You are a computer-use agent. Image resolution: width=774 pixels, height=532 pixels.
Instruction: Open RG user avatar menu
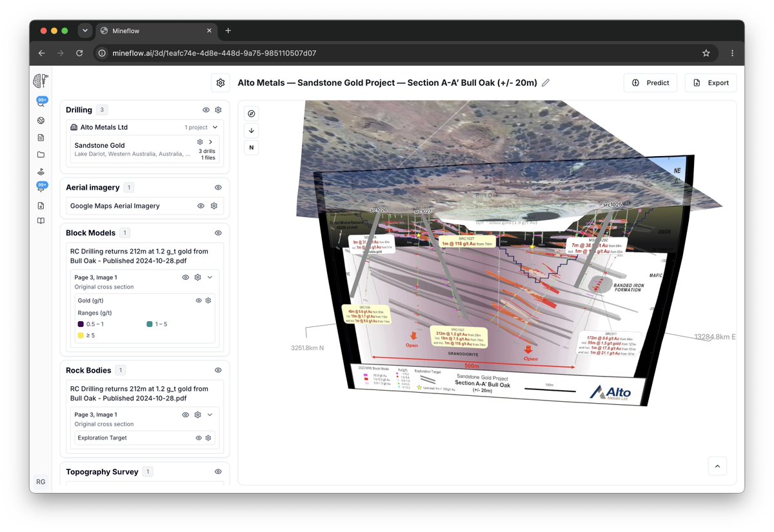coord(41,482)
